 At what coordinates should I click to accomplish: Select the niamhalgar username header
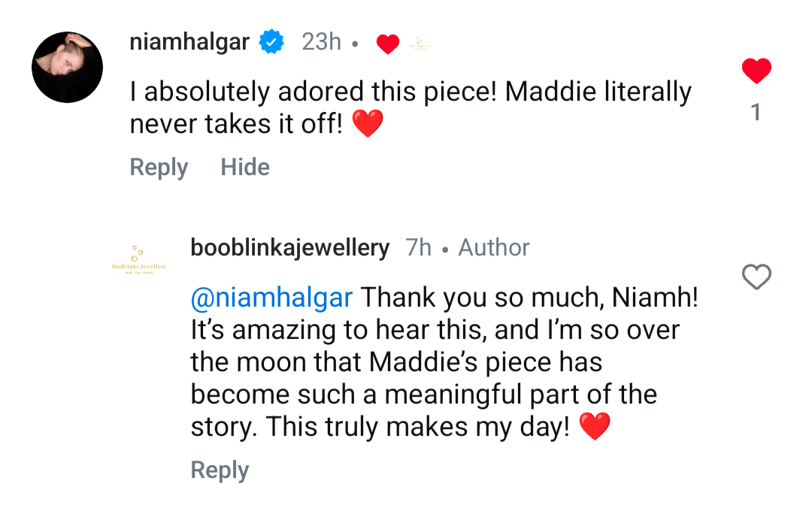tap(189, 42)
